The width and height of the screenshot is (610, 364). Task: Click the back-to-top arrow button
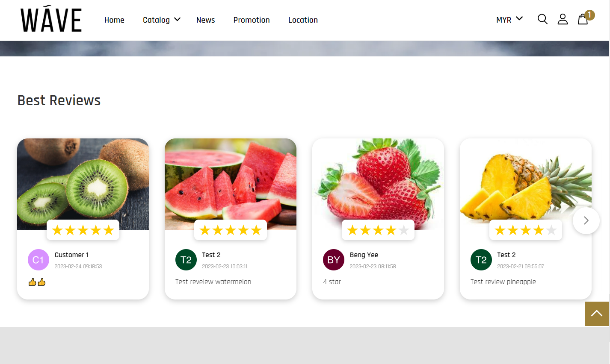point(597,314)
